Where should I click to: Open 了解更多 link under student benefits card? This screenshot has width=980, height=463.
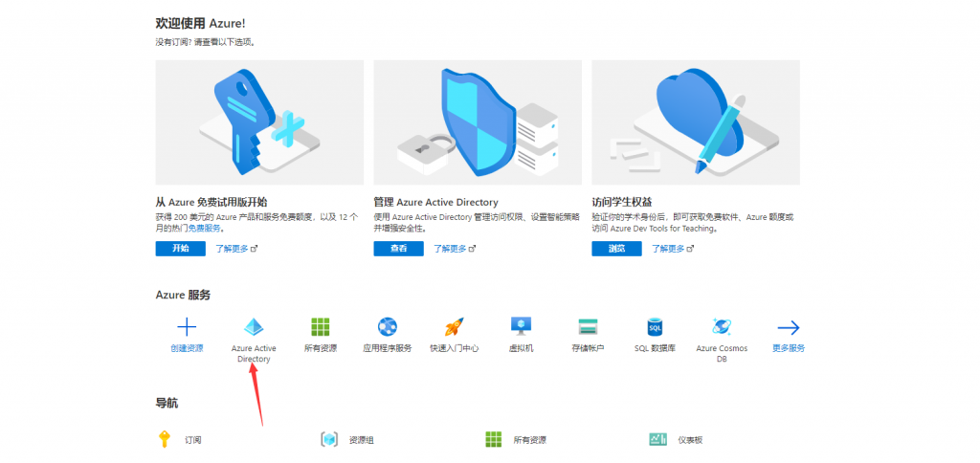(x=673, y=249)
